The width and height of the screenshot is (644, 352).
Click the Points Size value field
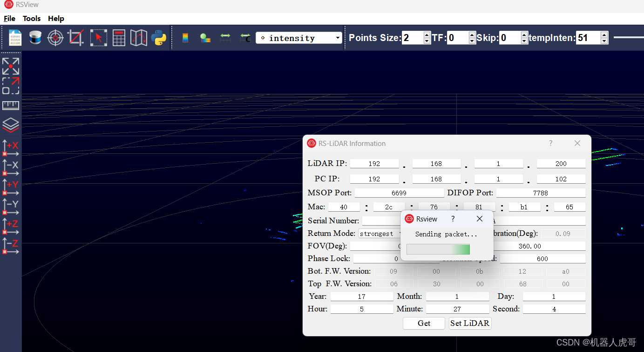pyautogui.click(x=413, y=38)
